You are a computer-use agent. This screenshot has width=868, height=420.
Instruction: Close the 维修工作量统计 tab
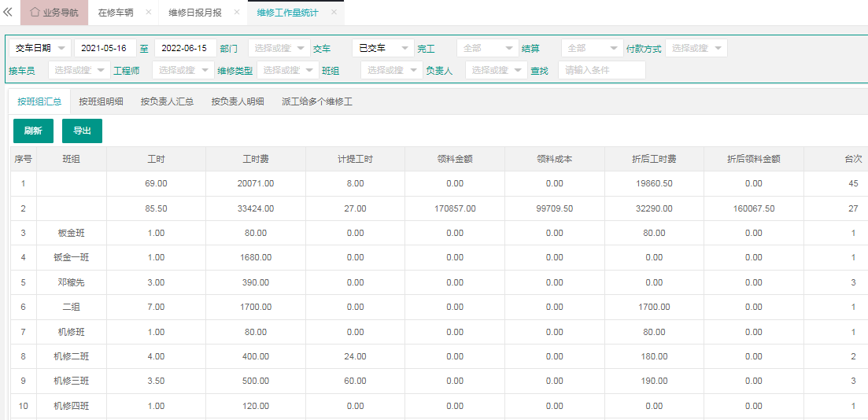coord(334,12)
